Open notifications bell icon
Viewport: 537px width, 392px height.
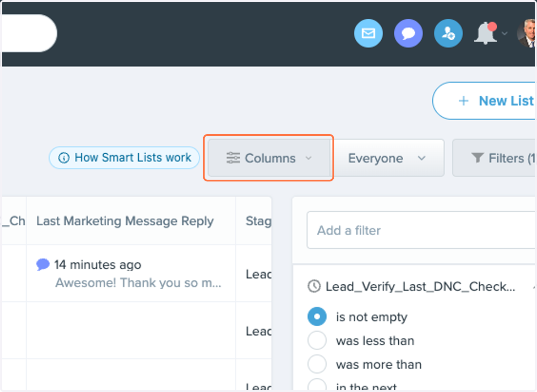click(x=486, y=33)
